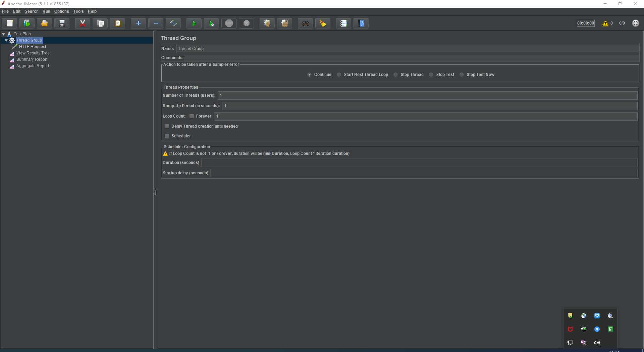Screen dimensions: 644x352
Task: Click the Shutdown threads icon
Action: (x=246, y=23)
